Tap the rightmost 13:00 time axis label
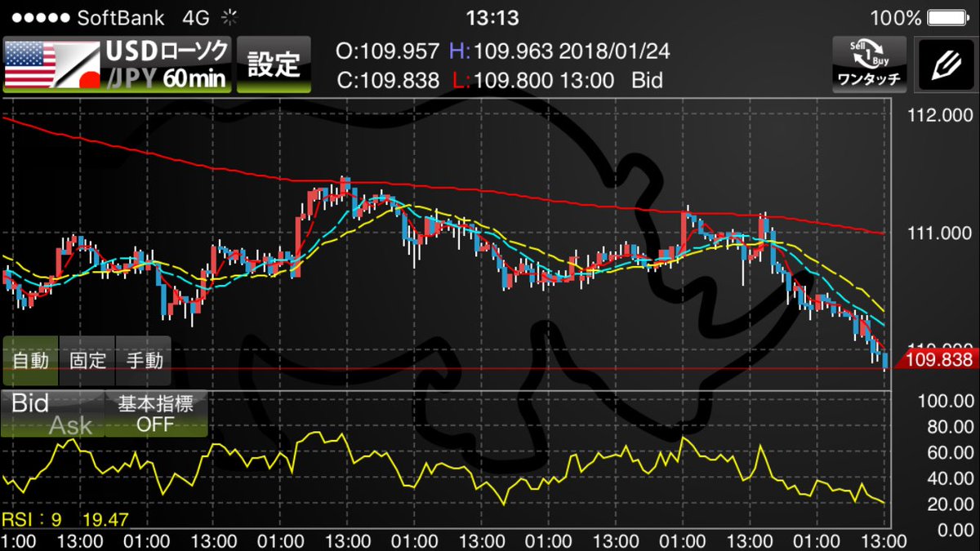Screen dimensions: 980x551 point(885,540)
